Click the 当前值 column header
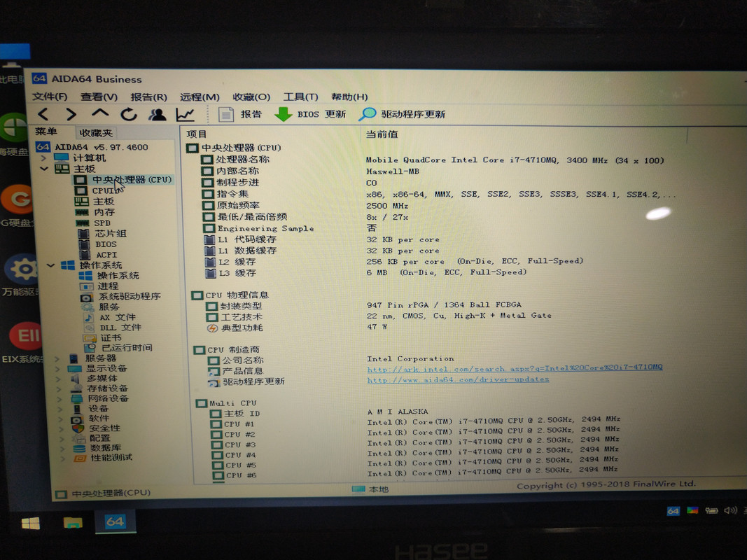Screen dimensions: 747x560 382,134
